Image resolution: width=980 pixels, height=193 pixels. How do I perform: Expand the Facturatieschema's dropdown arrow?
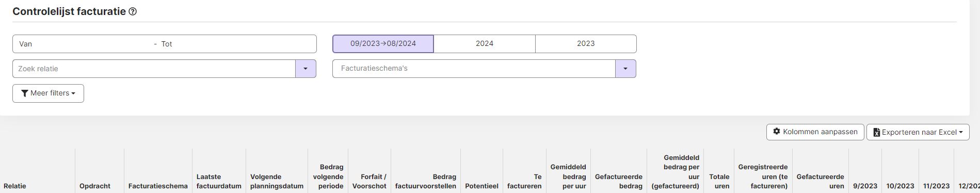click(625, 69)
